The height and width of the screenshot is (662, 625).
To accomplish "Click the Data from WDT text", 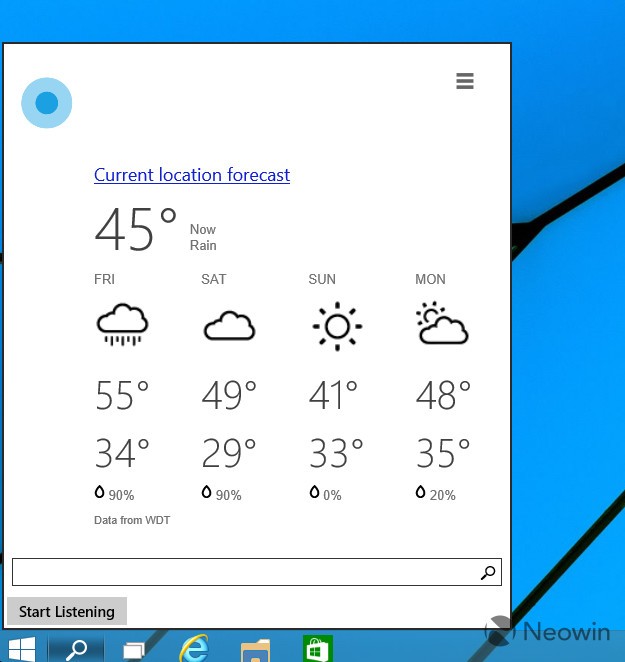I will point(132,521).
